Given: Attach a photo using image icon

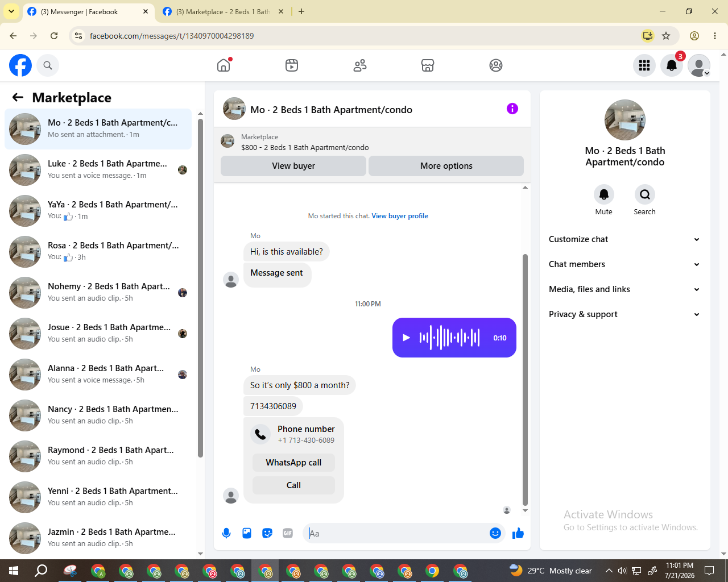Looking at the screenshot, I should point(247,533).
